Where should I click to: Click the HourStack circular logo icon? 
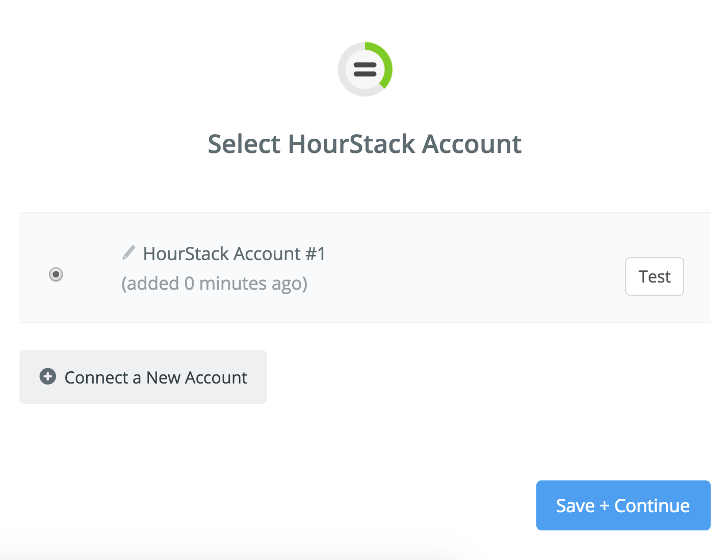click(x=365, y=69)
